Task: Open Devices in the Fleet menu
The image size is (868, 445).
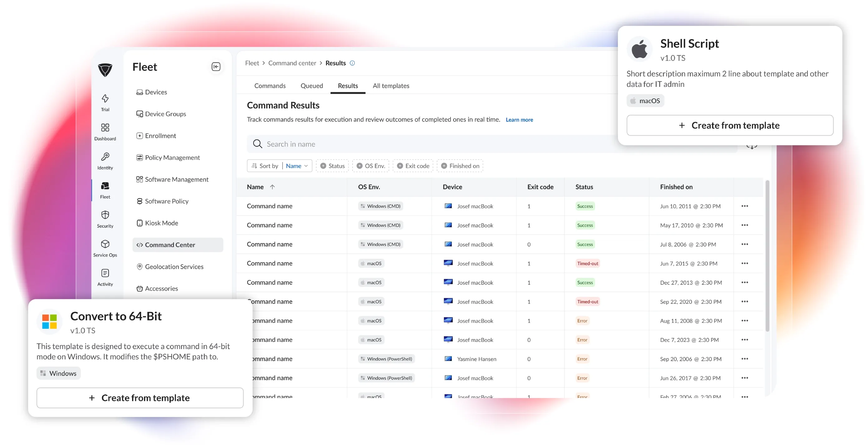Action: coord(151,92)
